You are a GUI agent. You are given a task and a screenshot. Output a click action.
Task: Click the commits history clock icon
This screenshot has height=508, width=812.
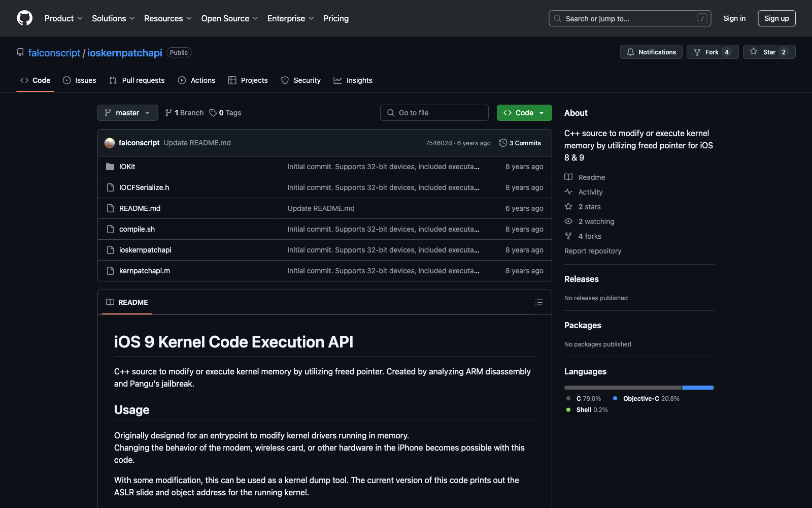(502, 143)
